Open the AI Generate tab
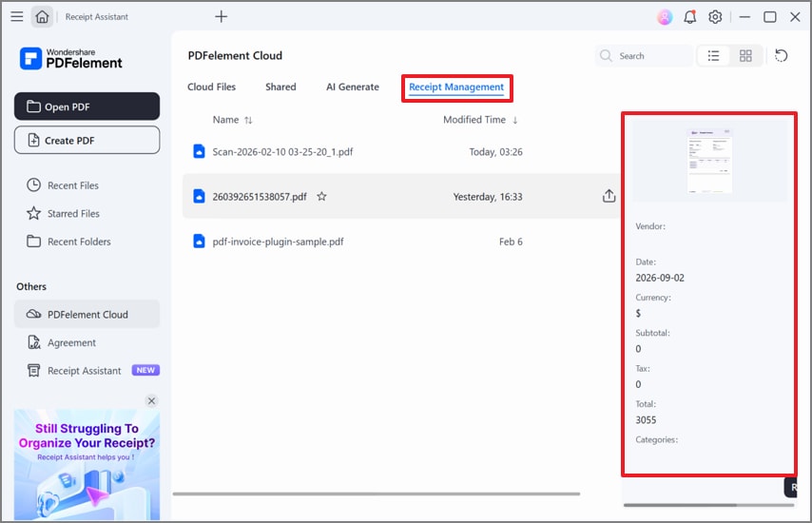Screen dimensions: 812x523 pos(353,87)
